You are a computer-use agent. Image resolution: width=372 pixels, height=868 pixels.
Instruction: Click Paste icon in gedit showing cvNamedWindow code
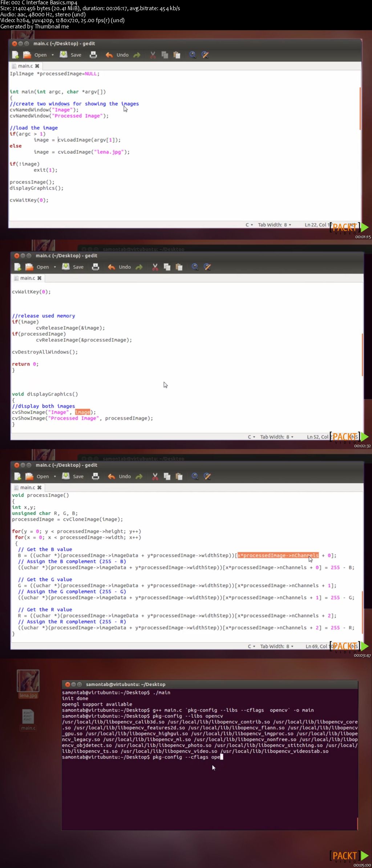(177, 55)
